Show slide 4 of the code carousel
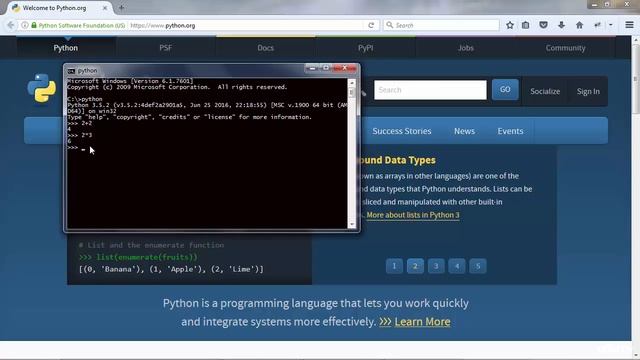 pyautogui.click(x=457, y=266)
